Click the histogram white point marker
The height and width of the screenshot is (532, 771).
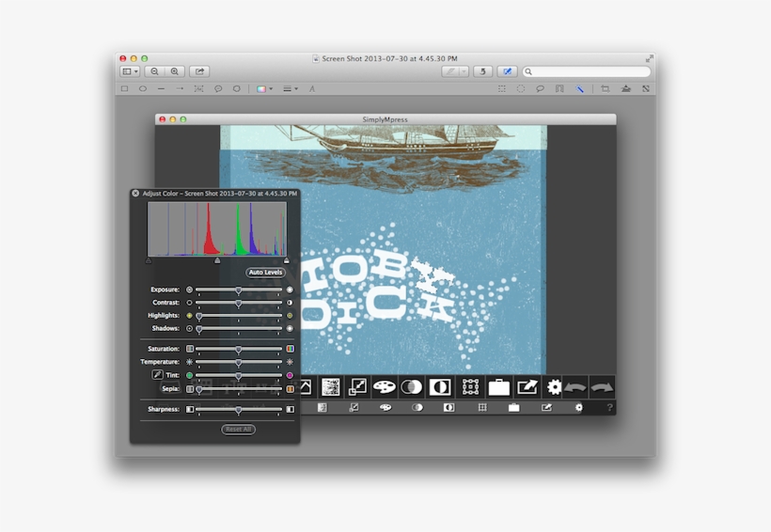click(286, 260)
